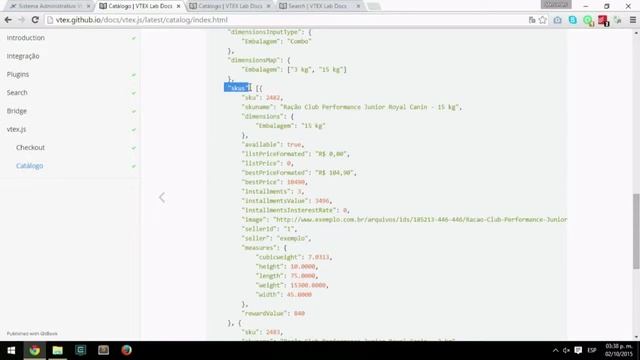Viewport: 640px width, 360px height.
Task: Click the extension icon left of Chrome menu
Action: click(x=618, y=20)
